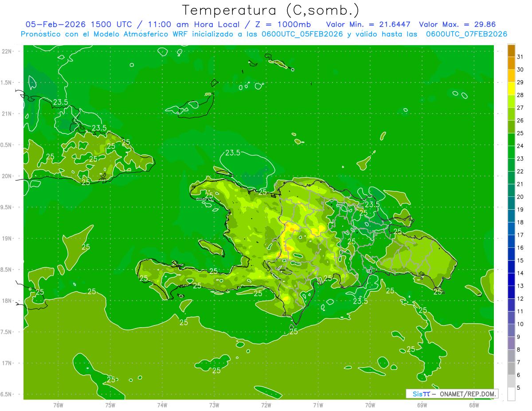Select the "Z = 1000mb" level text
Screen dimensions: 532x411
283,24
